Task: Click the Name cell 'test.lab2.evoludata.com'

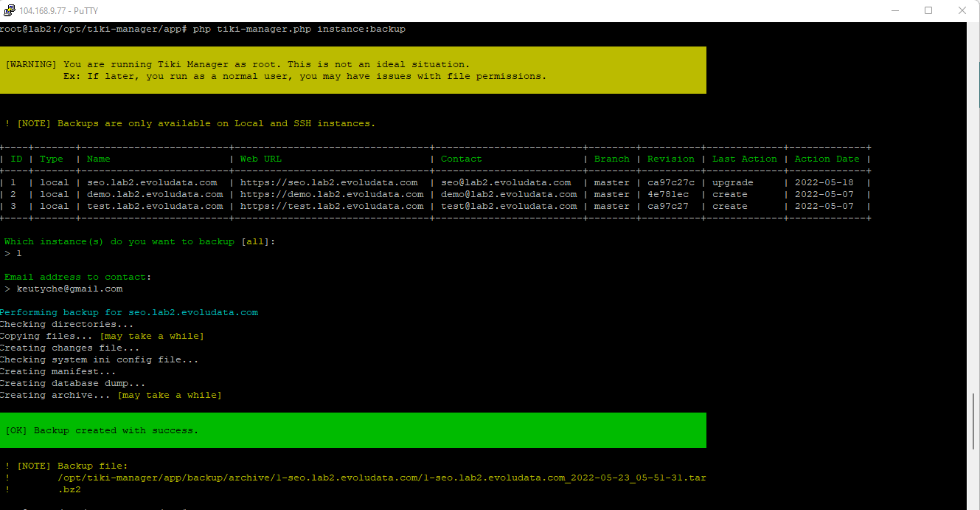Action: coord(155,206)
